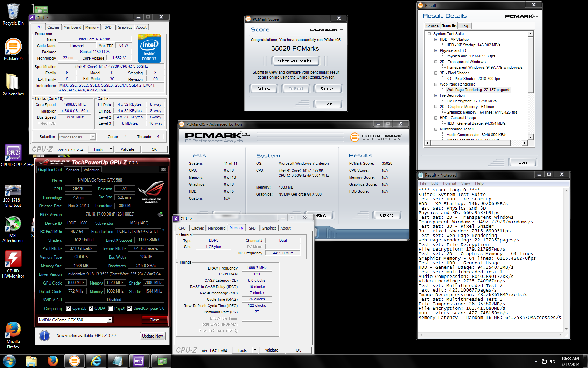The width and height of the screenshot is (588, 368).
Task: Toggle the PhysX checkbox in GPU-Z
Action: (x=111, y=308)
